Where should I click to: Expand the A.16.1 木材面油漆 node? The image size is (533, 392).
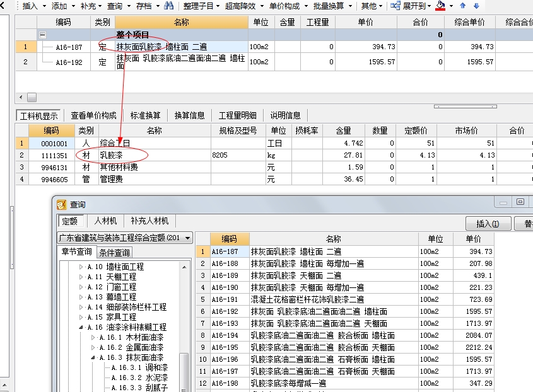pos(93,337)
